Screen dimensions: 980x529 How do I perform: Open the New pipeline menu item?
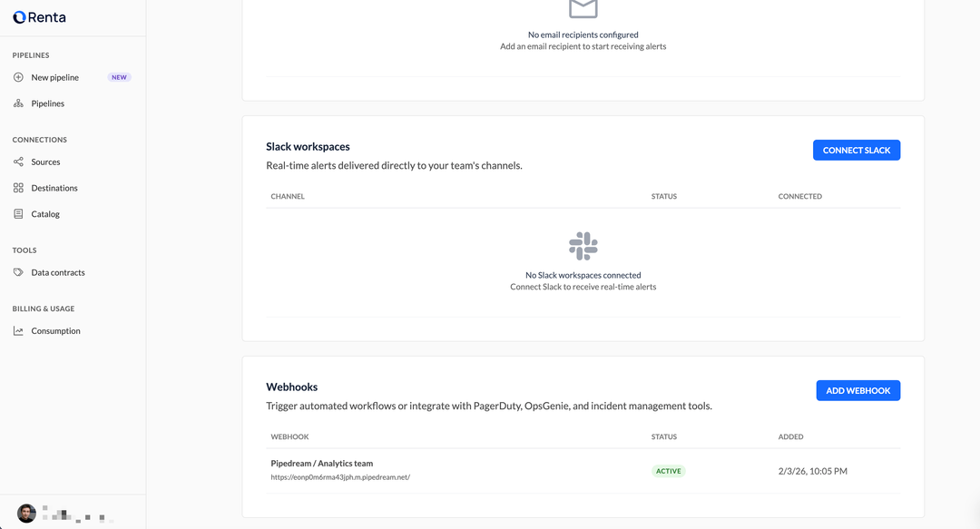pyautogui.click(x=54, y=77)
